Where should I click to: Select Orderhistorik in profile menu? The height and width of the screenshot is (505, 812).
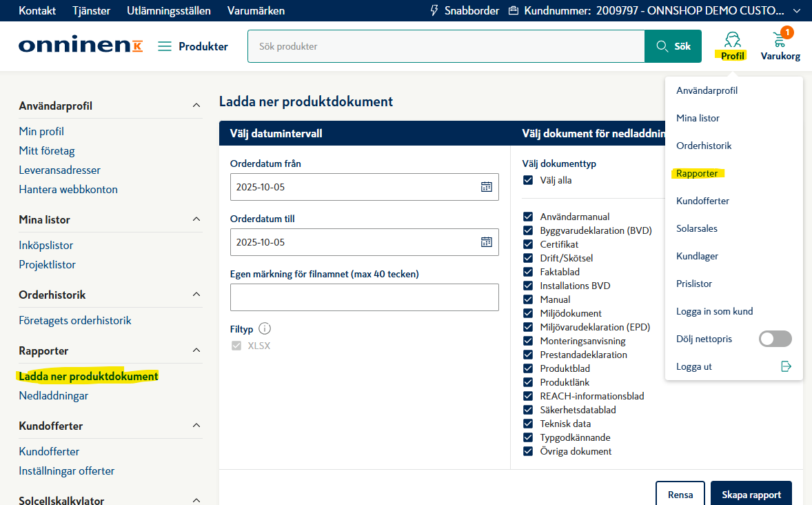[704, 146]
